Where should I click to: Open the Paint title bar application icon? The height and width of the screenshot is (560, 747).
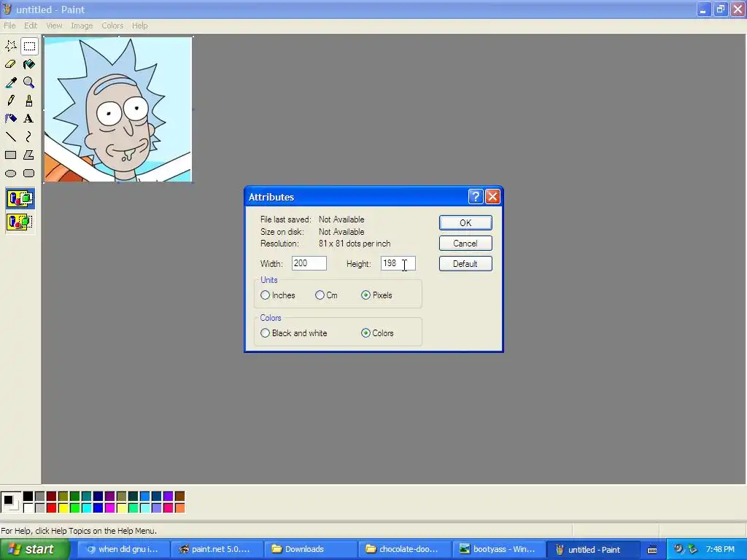pos(7,9)
